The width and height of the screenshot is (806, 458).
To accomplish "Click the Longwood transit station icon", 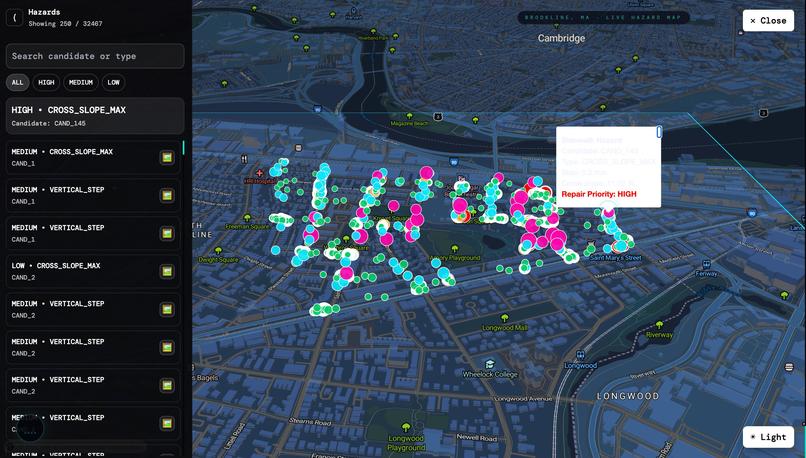I will (x=580, y=355).
